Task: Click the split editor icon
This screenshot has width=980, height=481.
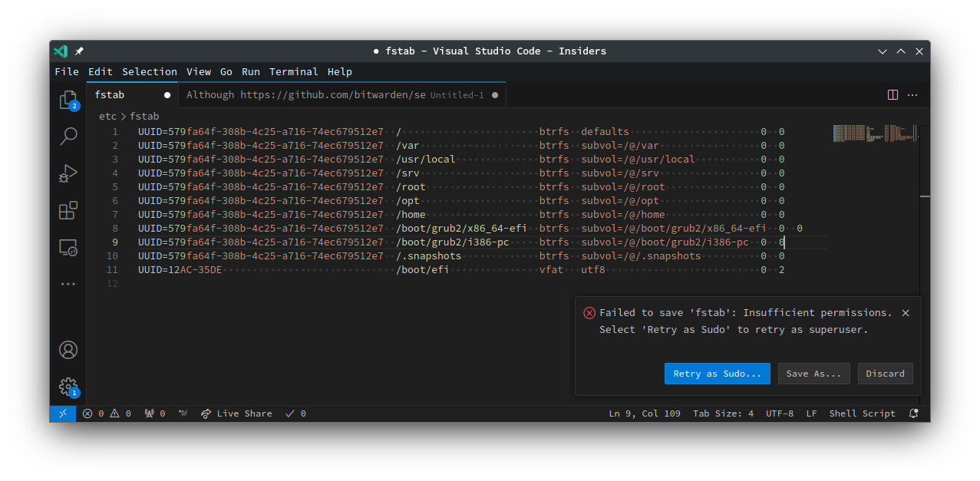Action: pyautogui.click(x=893, y=95)
